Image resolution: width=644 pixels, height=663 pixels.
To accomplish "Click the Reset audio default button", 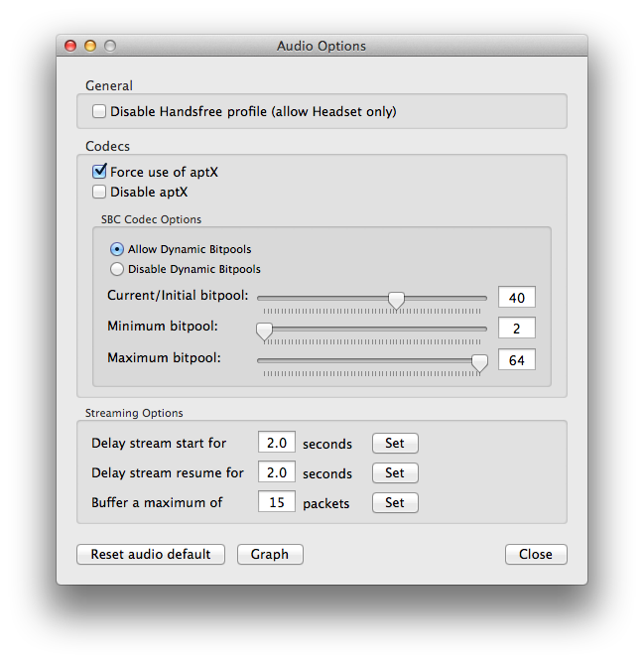I will (x=151, y=554).
